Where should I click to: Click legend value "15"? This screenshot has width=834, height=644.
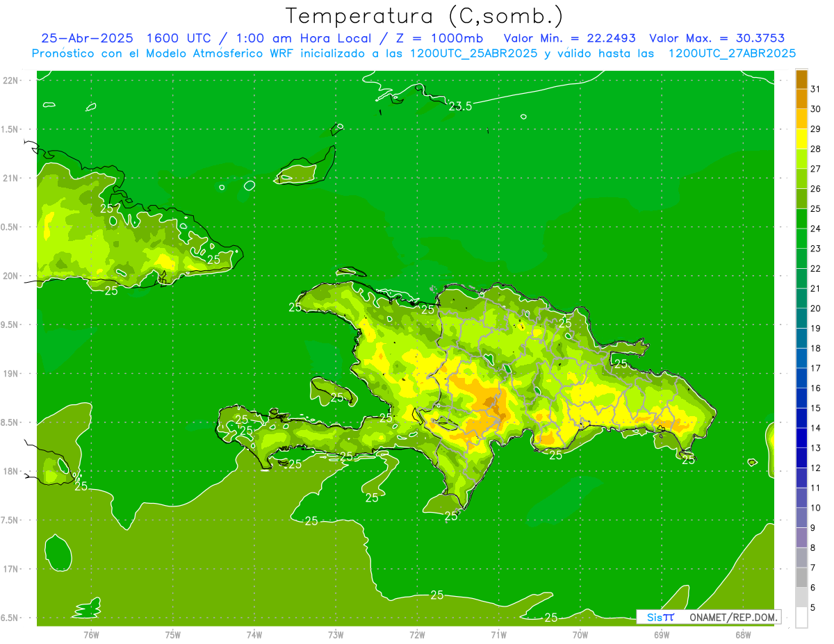[815, 408]
